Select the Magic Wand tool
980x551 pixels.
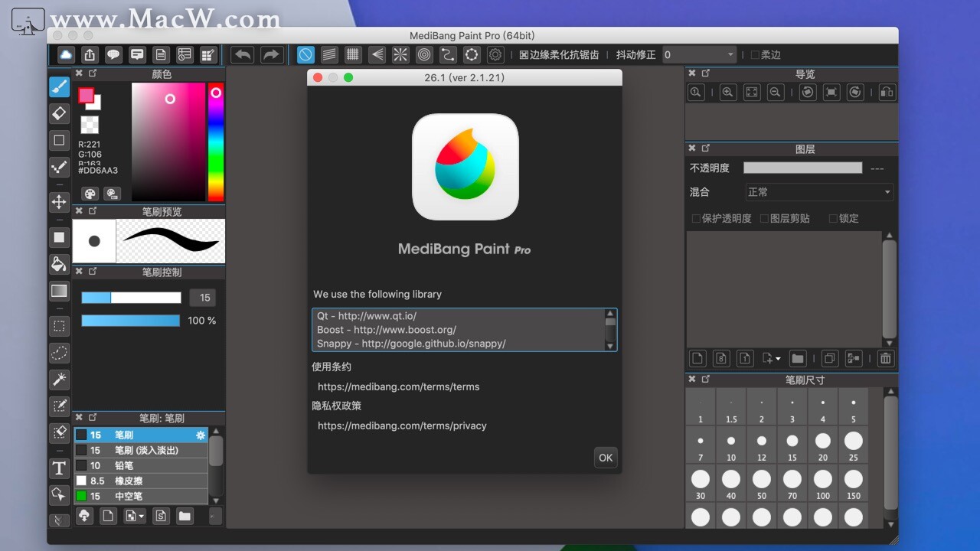coord(59,379)
